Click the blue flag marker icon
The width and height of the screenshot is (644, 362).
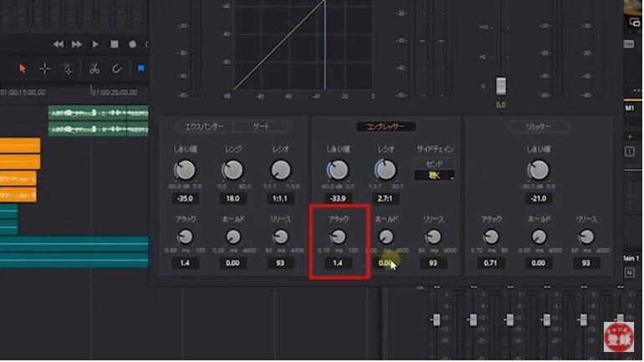(141, 69)
